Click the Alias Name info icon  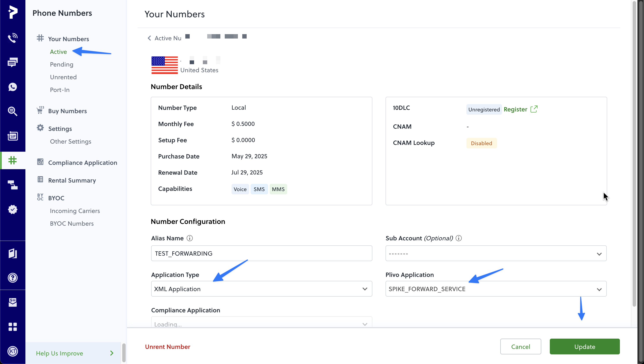[x=190, y=238]
